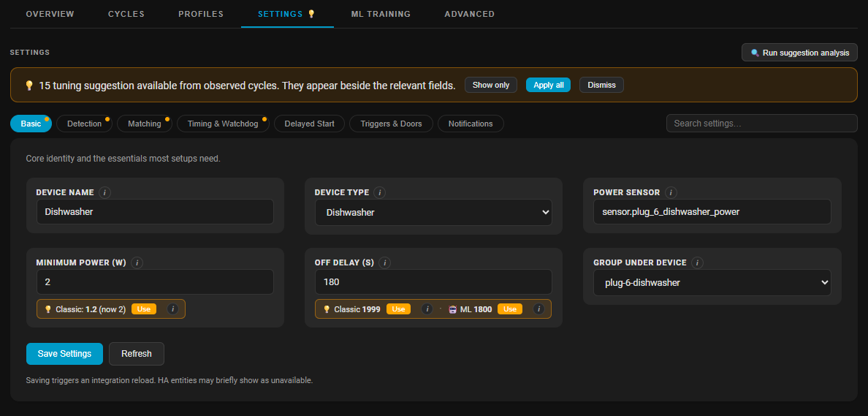Open the Matching settings category
The width and height of the screenshot is (868, 416).
(145, 124)
